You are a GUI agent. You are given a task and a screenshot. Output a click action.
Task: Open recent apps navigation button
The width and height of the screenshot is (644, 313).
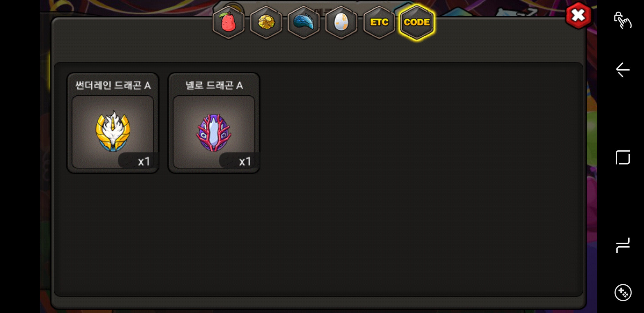click(623, 245)
